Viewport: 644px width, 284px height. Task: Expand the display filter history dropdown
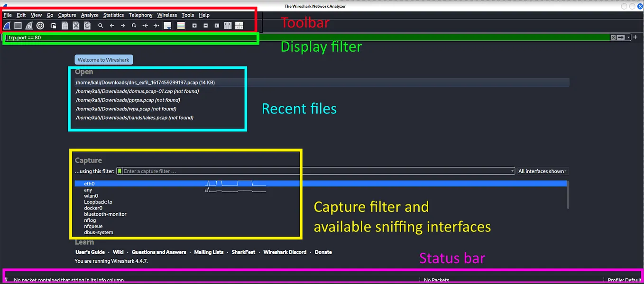click(x=628, y=37)
